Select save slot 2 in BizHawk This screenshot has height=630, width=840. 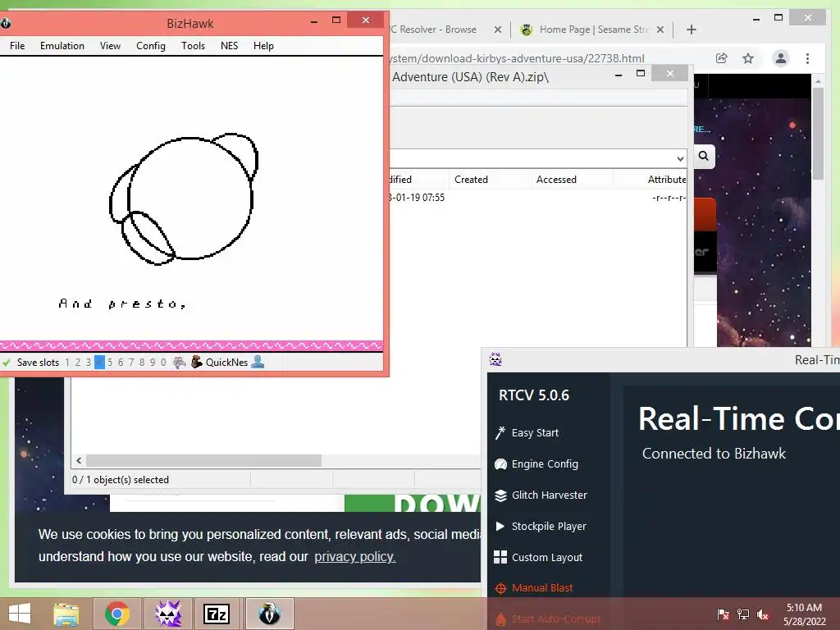tap(78, 363)
